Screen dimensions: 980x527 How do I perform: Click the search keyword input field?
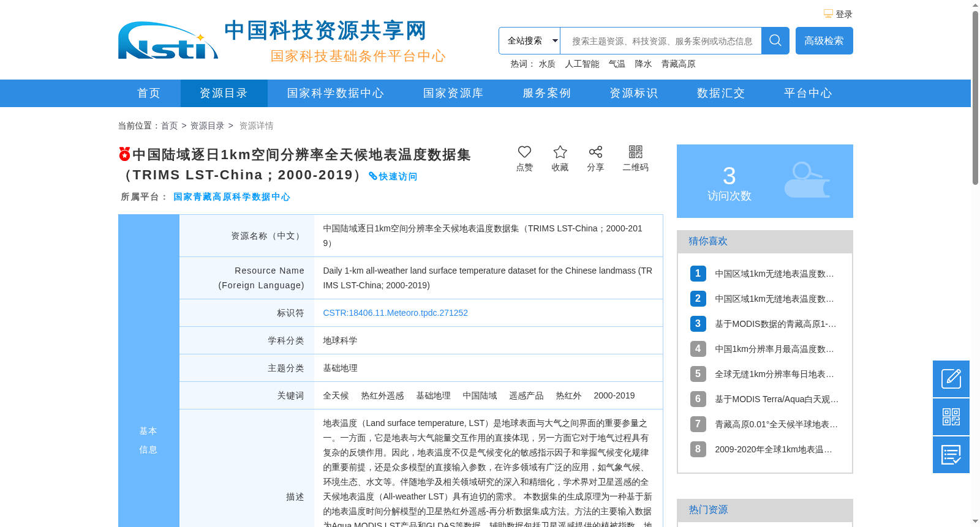(661, 41)
